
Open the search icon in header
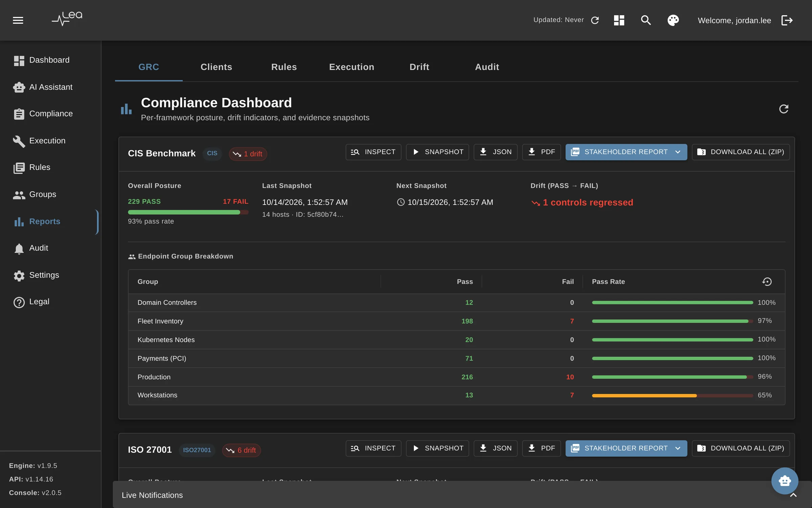646,20
